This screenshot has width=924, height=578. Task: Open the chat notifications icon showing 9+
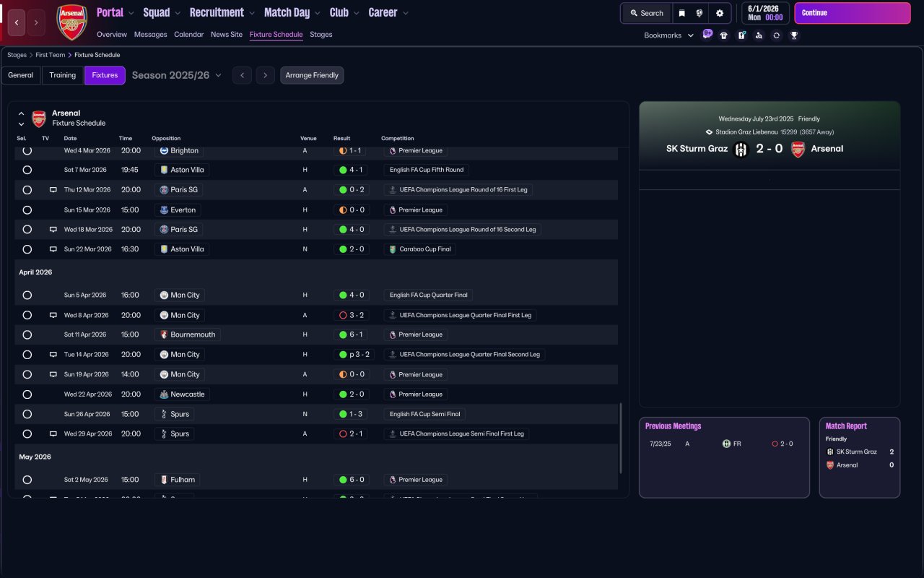tap(707, 34)
